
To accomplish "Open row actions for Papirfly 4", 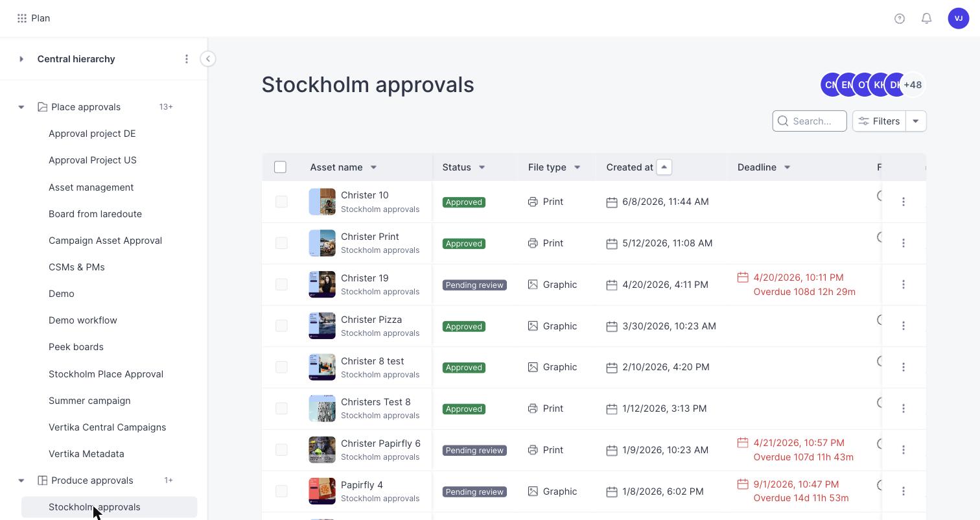I will 904,491.
